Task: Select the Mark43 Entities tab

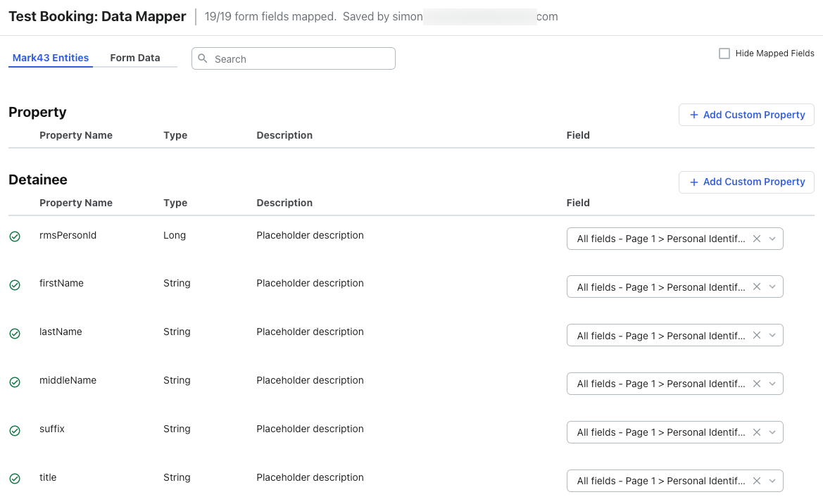Action: click(x=50, y=57)
